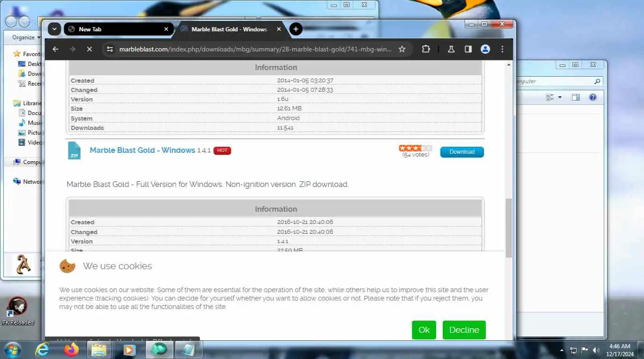
Task: Toggle the browser side panel icon
Action: 468,49
